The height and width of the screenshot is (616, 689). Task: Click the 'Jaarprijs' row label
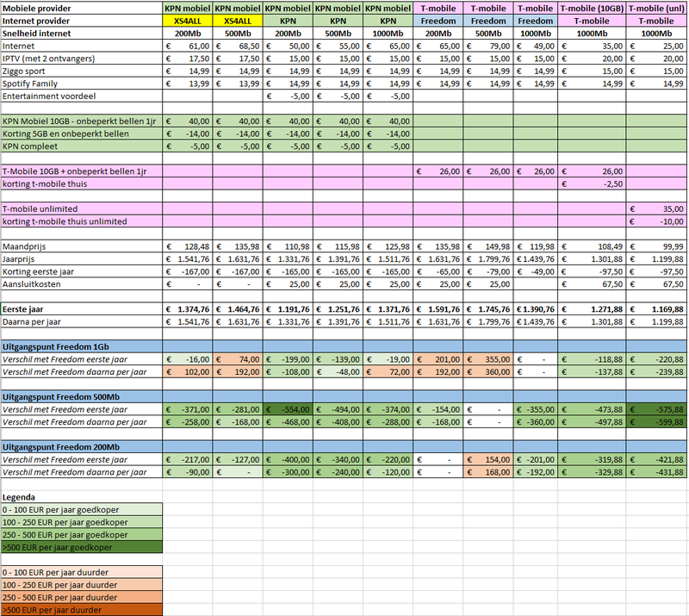point(82,259)
